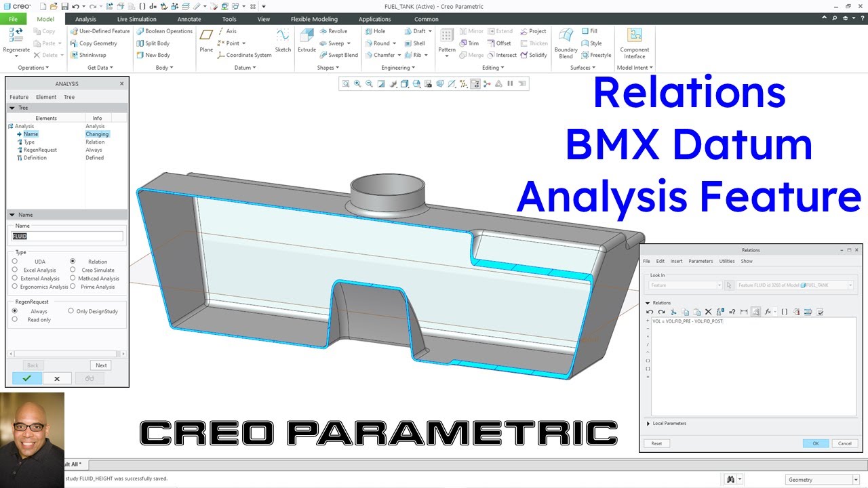Click Boolean Operations
The image size is (868, 488).
[x=164, y=31]
